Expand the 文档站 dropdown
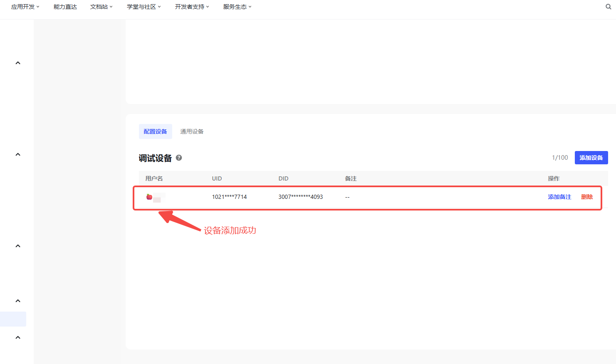 tap(101, 7)
